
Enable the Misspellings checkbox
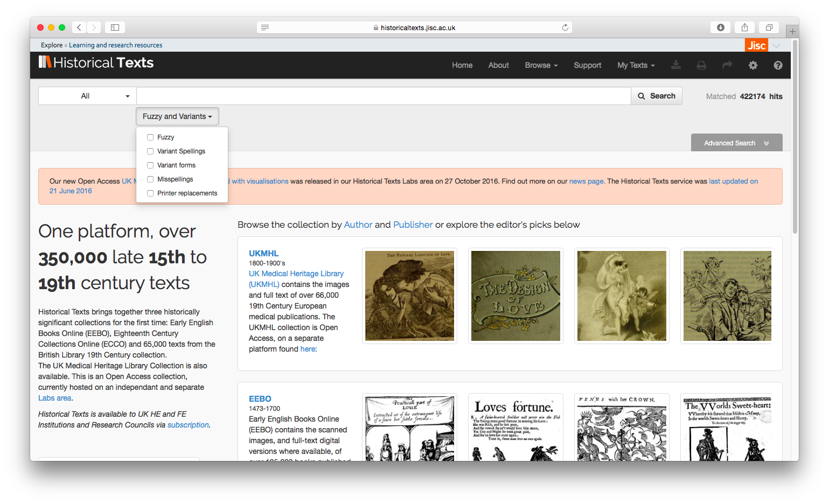click(x=150, y=179)
